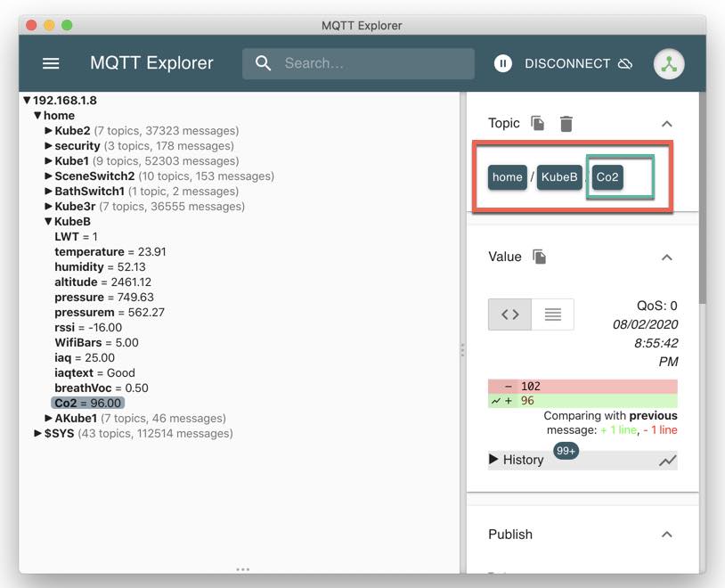Viewport: 725px width, 588px height.
Task: Click the QoS: 0 label
Action: pyautogui.click(x=656, y=306)
